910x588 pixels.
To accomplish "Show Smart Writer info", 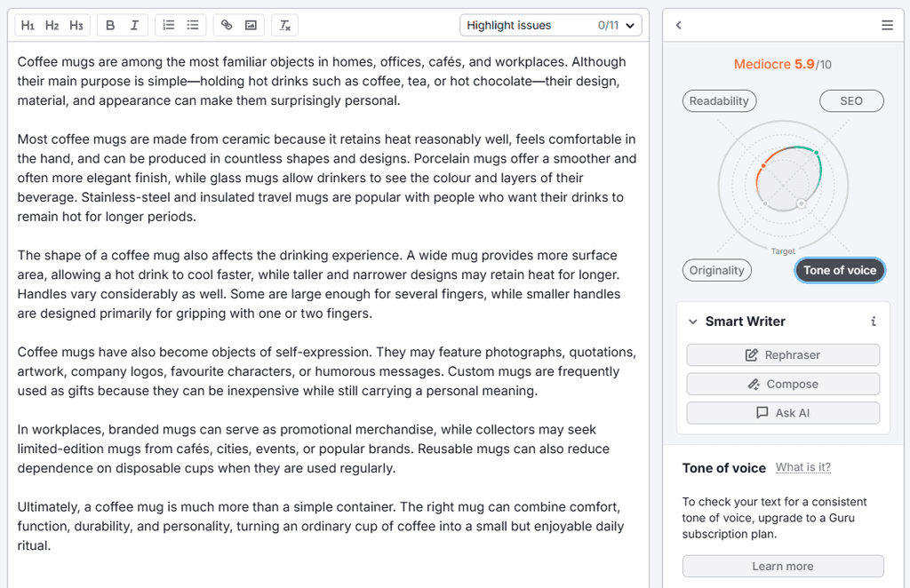I will coord(874,322).
